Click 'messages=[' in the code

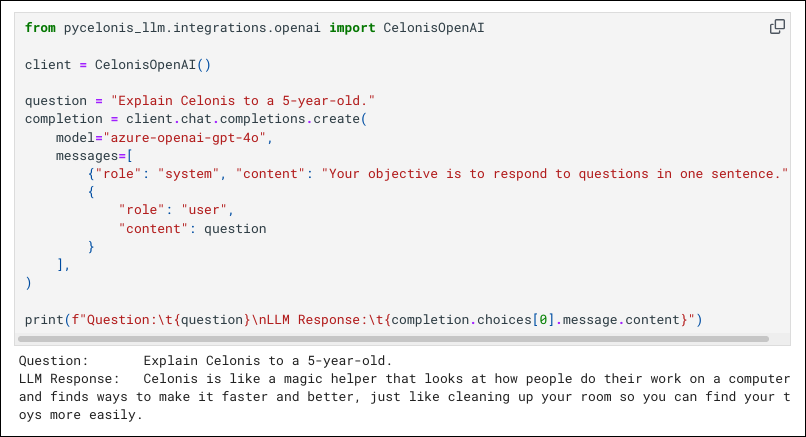(x=94, y=156)
